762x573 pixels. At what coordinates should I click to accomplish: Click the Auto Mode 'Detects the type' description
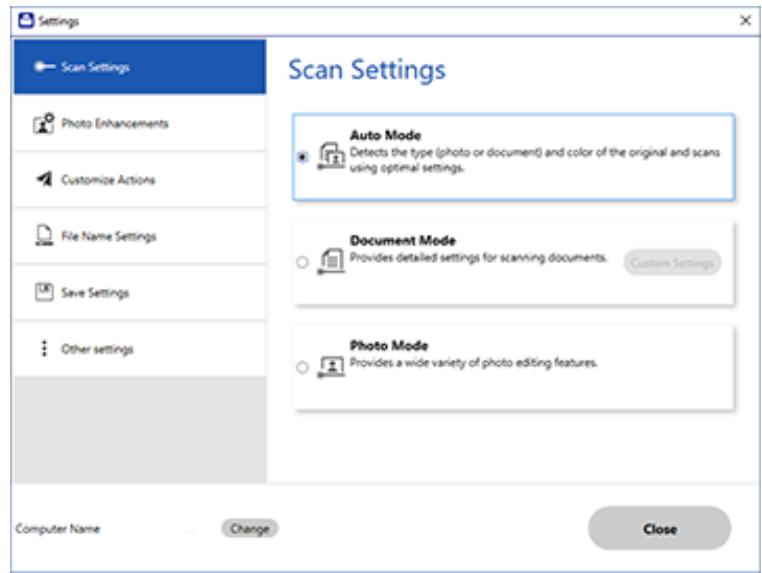coord(535,160)
